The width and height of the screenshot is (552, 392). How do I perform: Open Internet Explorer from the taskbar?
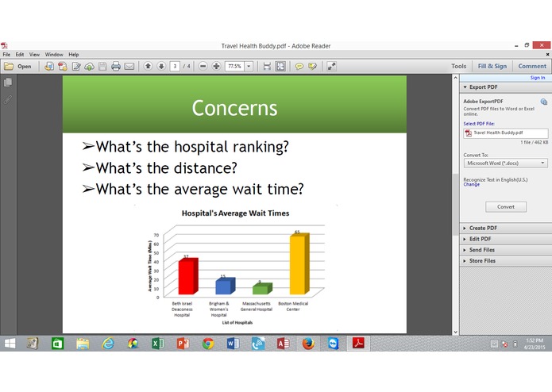point(108,344)
